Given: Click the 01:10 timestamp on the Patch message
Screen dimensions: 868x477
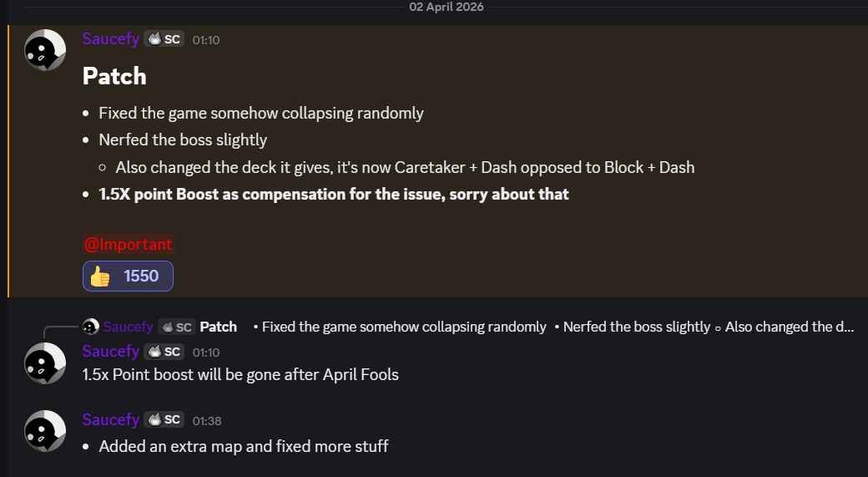Looking at the screenshot, I should point(206,40).
